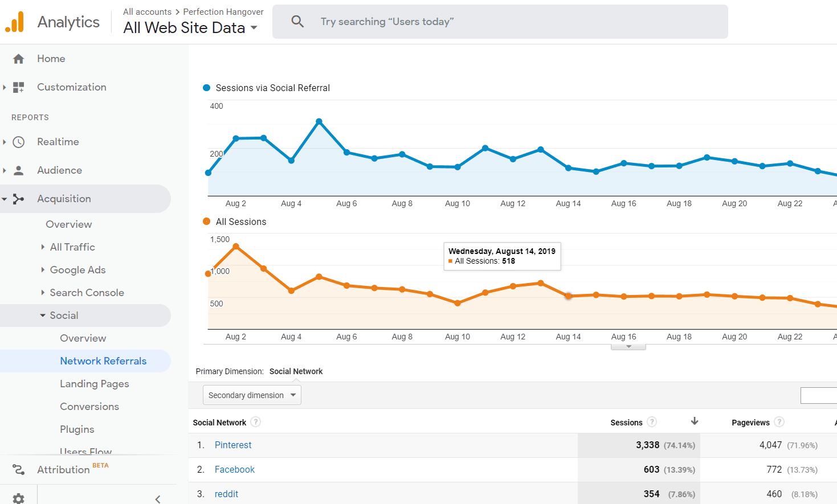
Task: Open the All Web Site Data view selector
Action: [190, 27]
